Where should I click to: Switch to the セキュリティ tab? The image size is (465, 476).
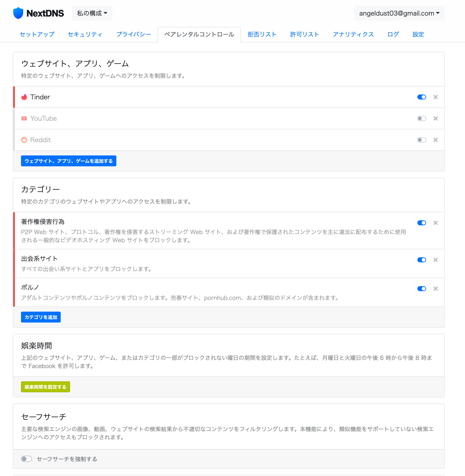85,34
